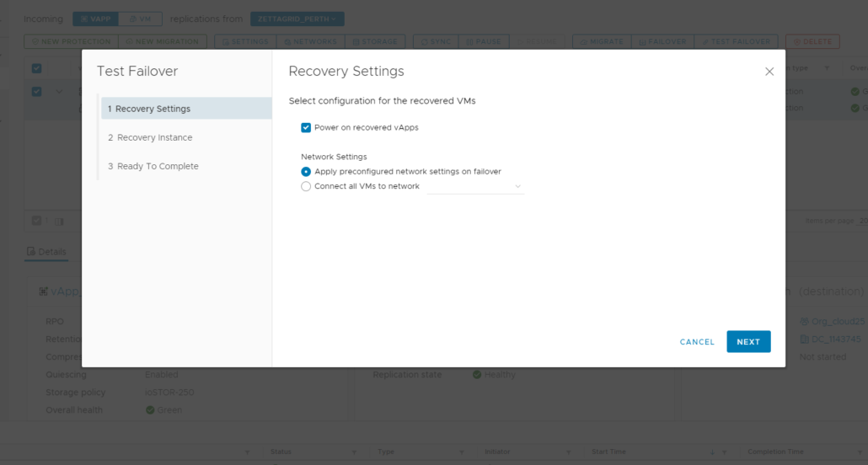868x465 pixels.
Task: Click FAILOVER in background toolbar
Action: tap(662, 41)
